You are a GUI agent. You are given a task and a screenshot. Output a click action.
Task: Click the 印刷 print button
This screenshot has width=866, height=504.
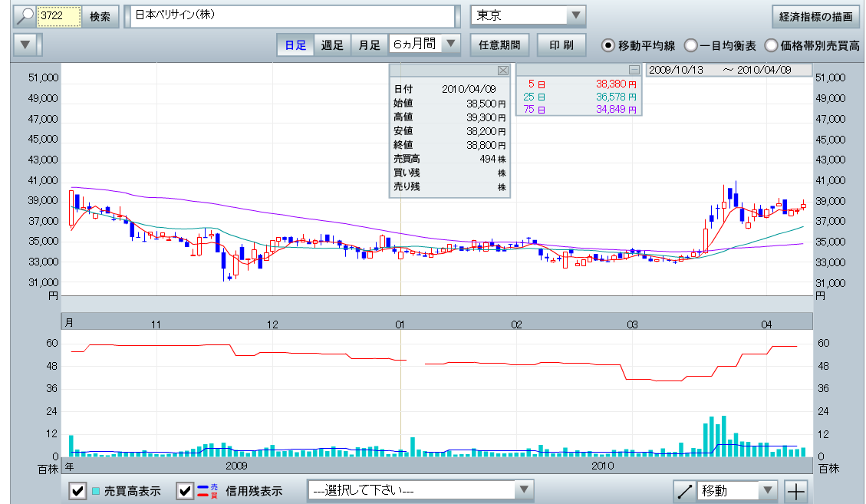pyautogui.click(x=561, y=44)
